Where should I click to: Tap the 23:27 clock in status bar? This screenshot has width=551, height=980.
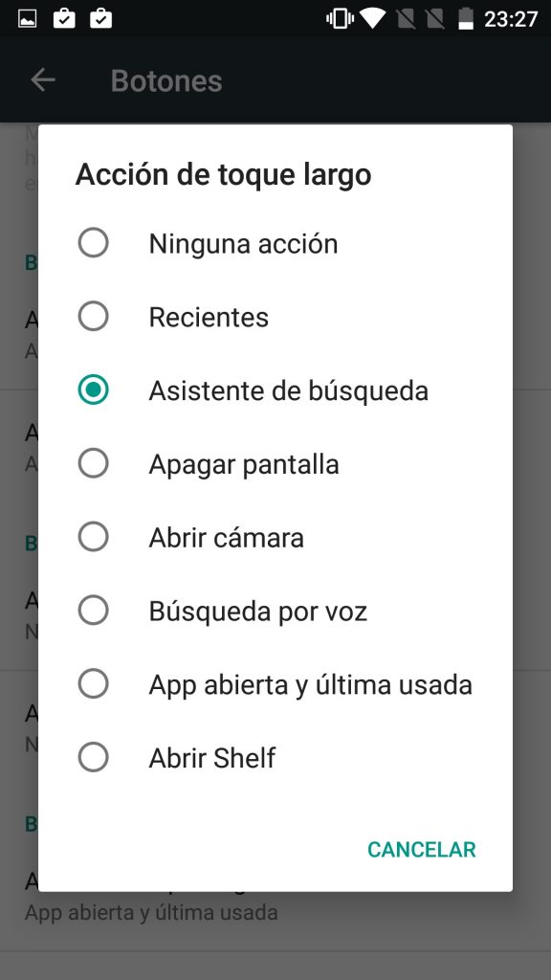[x=511, y=19]
